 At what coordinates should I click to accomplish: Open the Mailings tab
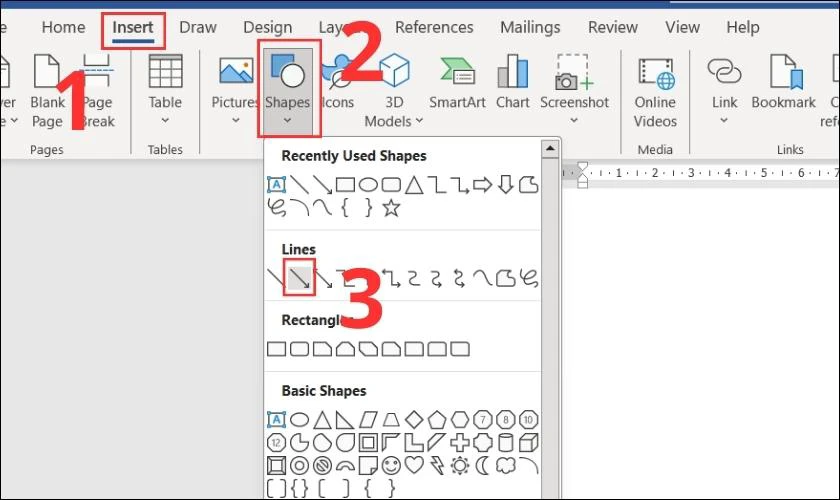pyautogui.click(x=530, y=27)
